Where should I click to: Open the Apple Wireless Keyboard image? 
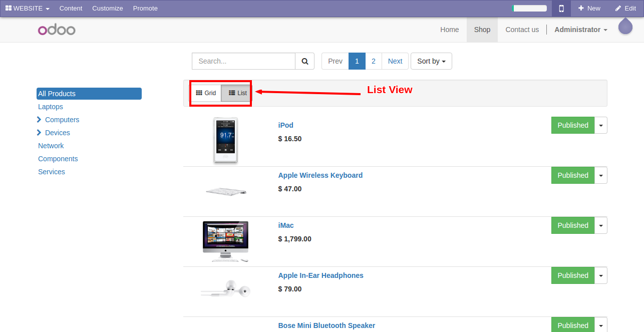click(226, 191)
